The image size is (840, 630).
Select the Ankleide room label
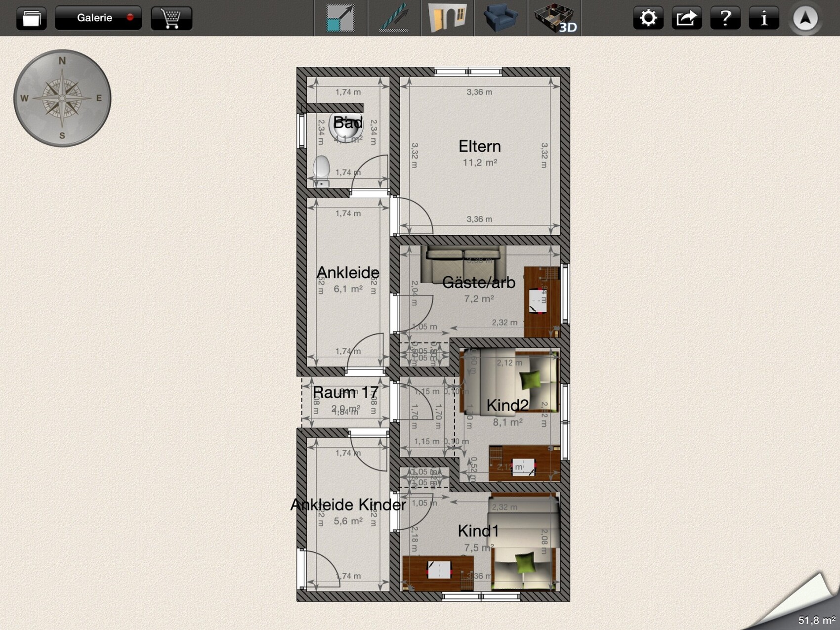[x=348, y=272]
